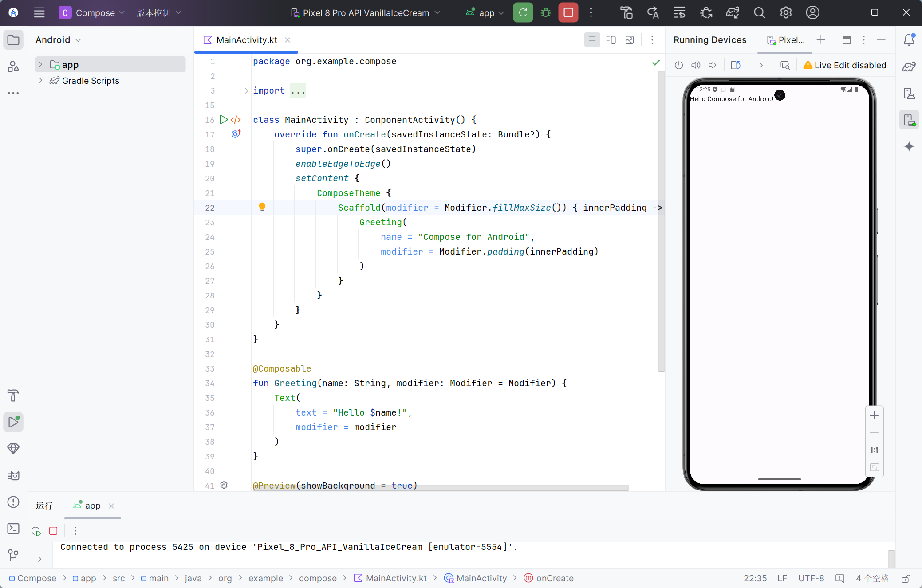Set emulator zoom to 1:1

(874, 450)
